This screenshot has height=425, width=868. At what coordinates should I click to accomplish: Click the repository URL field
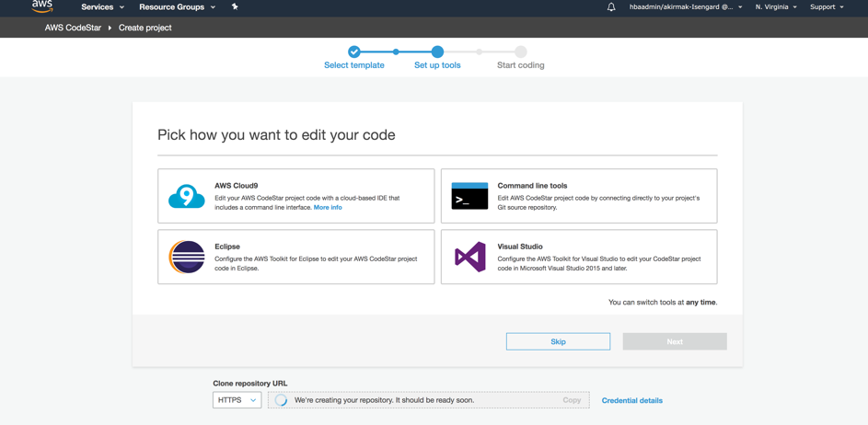428,400
